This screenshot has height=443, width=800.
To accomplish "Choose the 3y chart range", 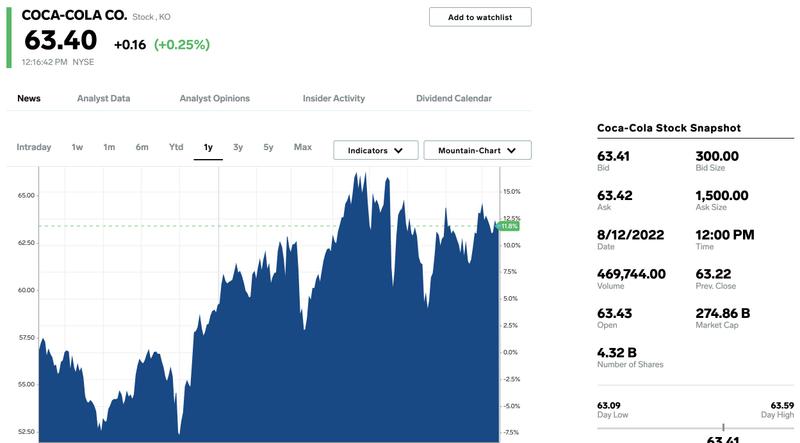I will point(238,147).
